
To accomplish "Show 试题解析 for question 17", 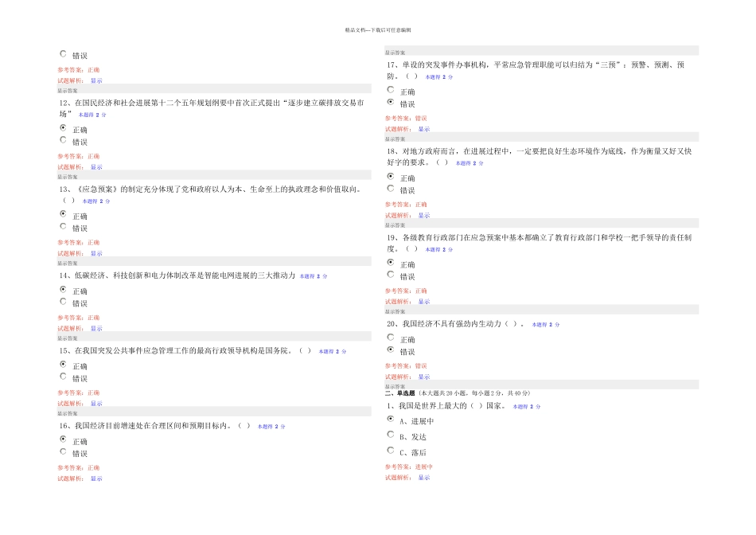I will click(x=424, y=129).
